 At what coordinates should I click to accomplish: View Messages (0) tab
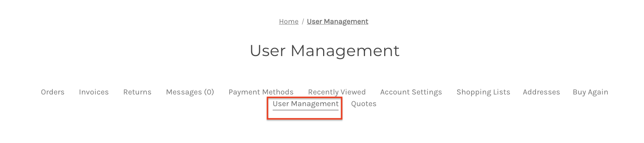pos(190,92)
